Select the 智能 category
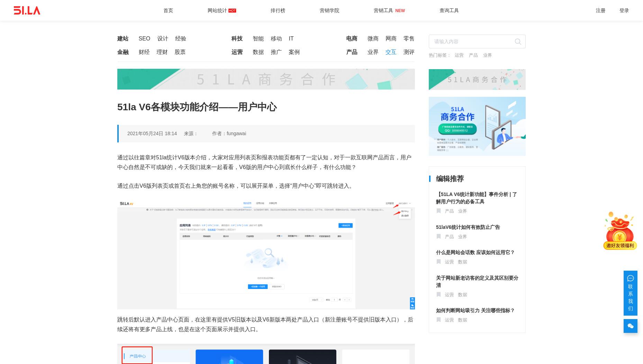Viewport: 643px width, 364px height. coord(258,39)
